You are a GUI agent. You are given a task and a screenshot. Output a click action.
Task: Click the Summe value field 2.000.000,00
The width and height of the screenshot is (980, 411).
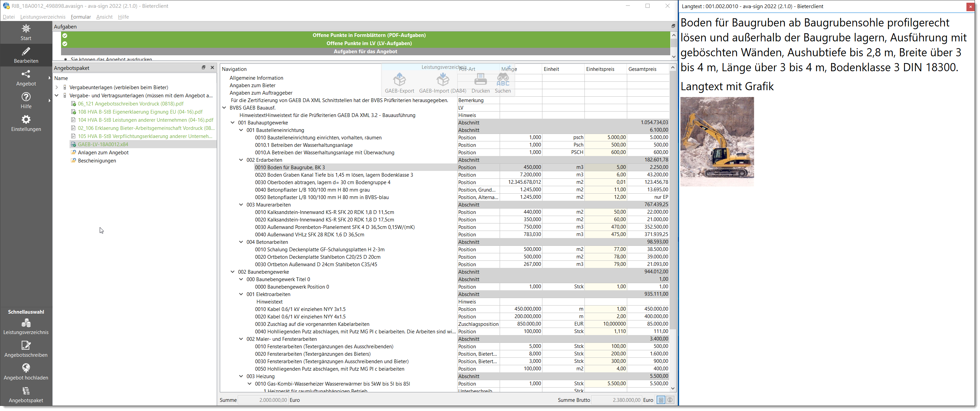[263, 400]
